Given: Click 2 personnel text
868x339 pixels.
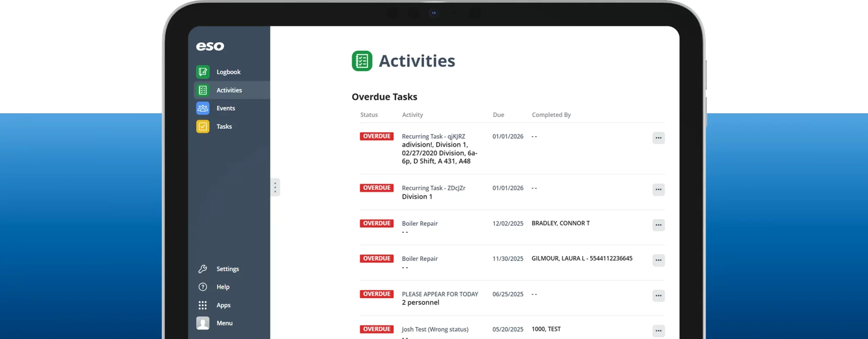Looking at the screenshot, I should [x=420, y=303].
